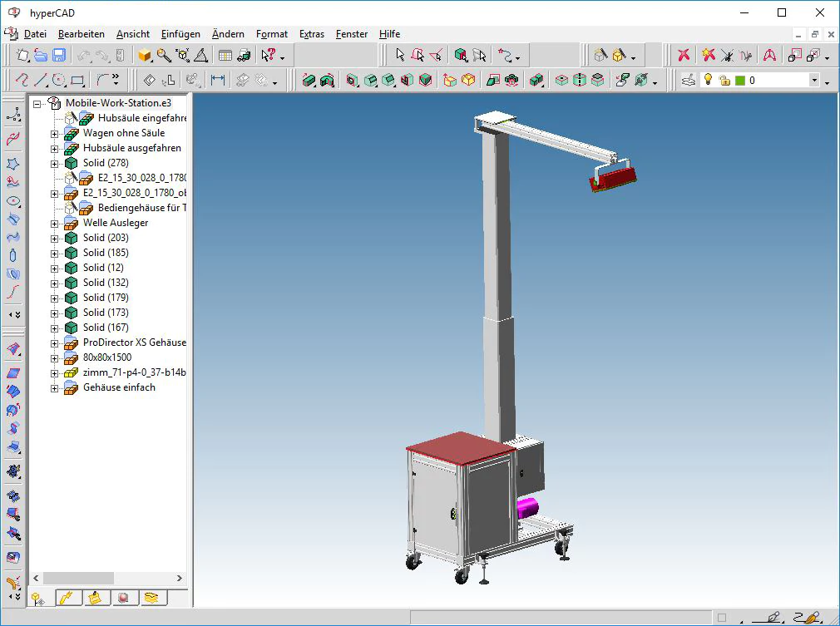The height and width of the screenshot is (626, 840).
Task: Select the Zoom magnifier tool
Action: [164, 56]
